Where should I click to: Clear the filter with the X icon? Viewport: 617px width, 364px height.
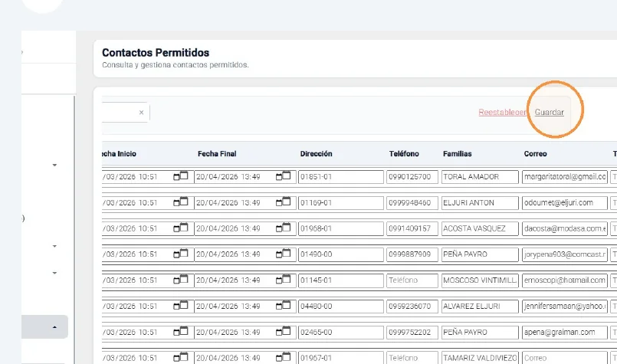141,113
